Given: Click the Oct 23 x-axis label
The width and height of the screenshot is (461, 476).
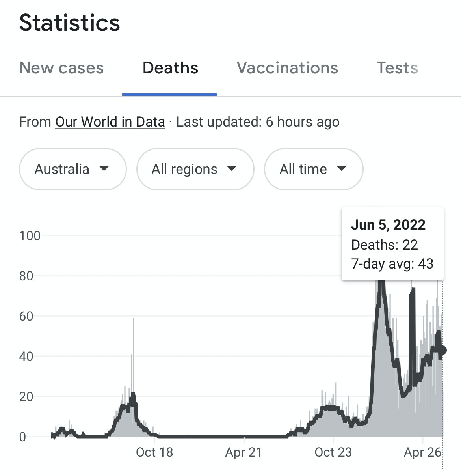Looking at the screenshot, I should tap(333, 452).
